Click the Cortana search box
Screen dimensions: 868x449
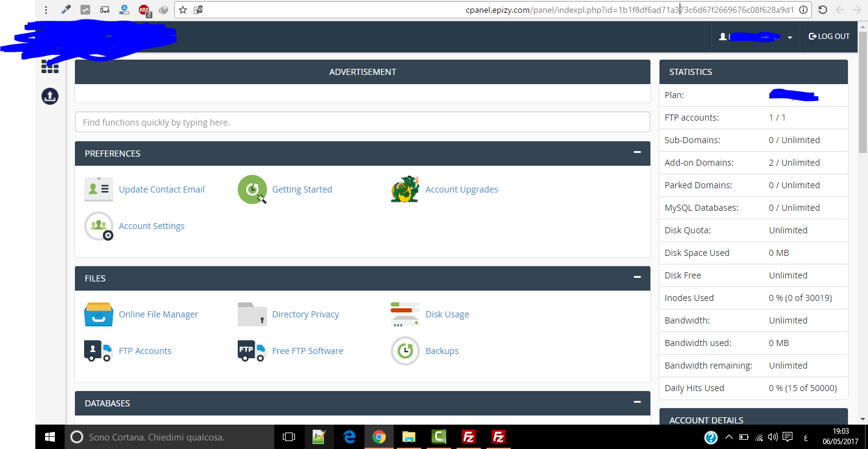[169, 437]
